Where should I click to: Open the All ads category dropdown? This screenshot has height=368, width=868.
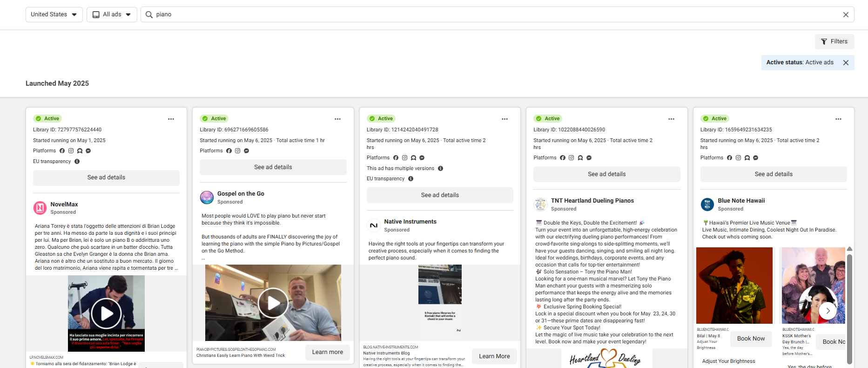click(112, 14)
